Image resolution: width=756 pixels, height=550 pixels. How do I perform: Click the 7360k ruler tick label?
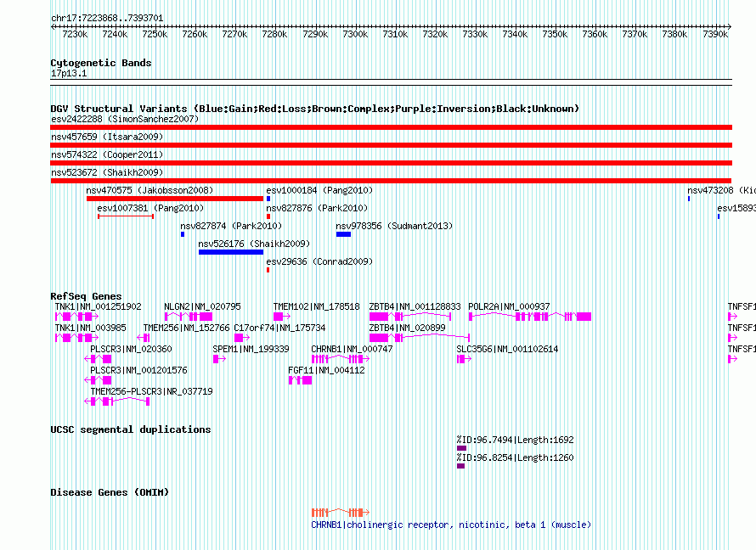(595, 34)
